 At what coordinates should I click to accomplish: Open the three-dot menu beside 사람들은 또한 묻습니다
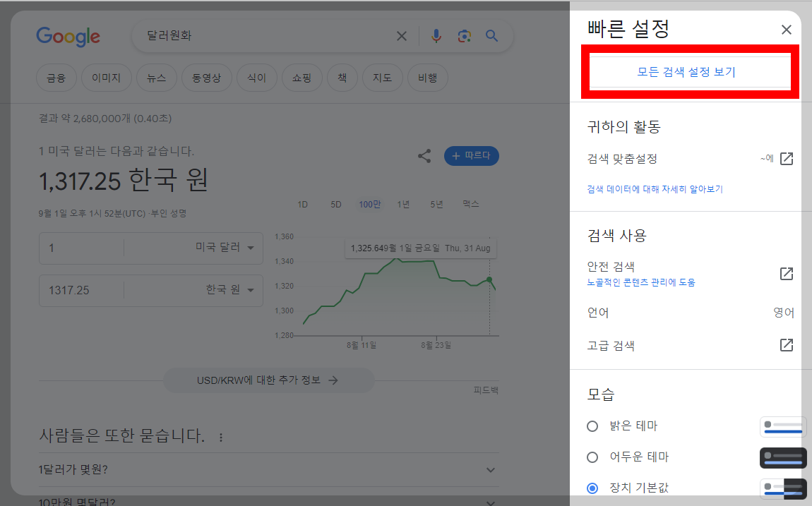click(221, 437)
